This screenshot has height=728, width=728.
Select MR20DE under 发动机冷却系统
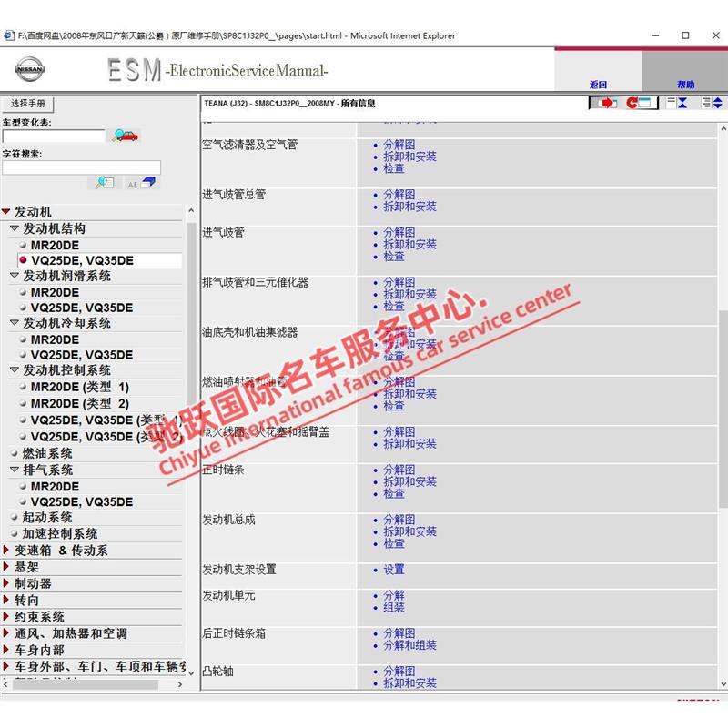(55, 339)
